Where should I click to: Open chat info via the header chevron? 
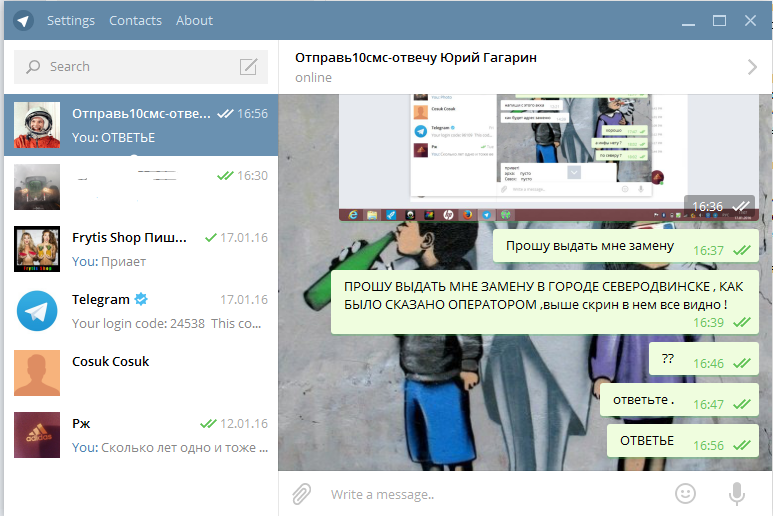click(x=752, y=67)
